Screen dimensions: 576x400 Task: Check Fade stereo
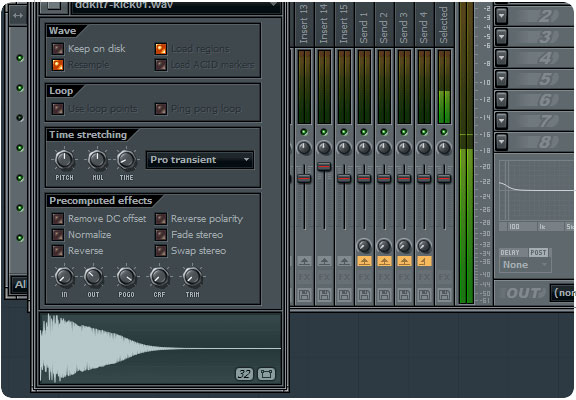[161, 235]
